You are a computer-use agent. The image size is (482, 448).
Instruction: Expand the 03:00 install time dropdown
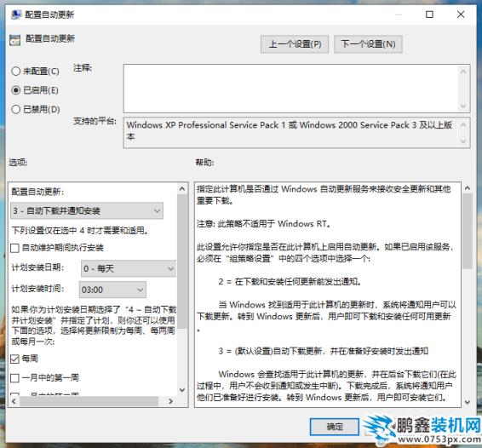click(x=112, y=290)
